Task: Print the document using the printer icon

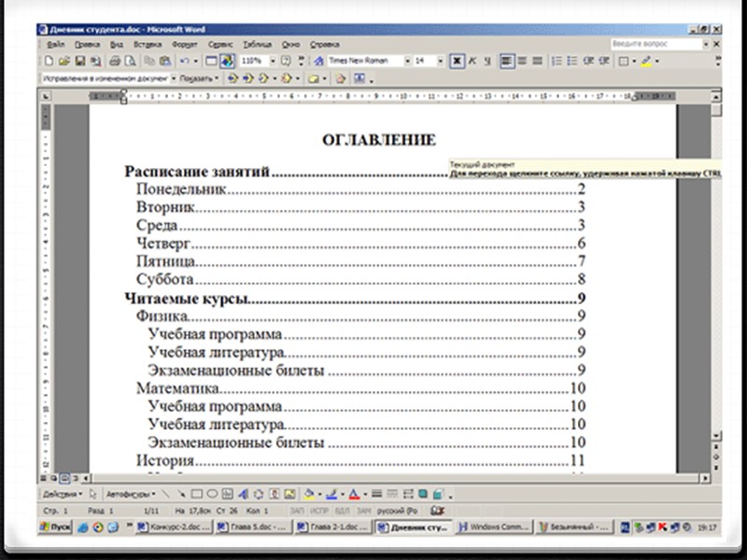Action: [114, 61]
